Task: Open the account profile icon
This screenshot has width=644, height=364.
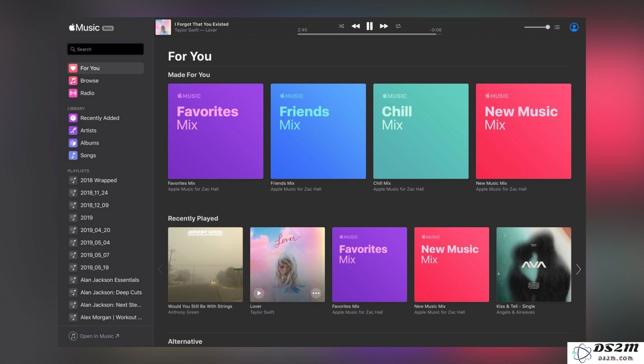Action: click(574, 27)
